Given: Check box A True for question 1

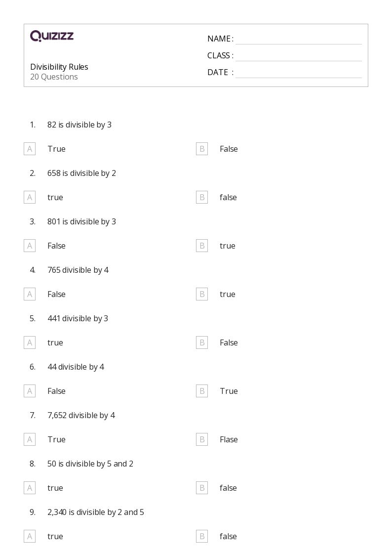Looking at the screenshot, I should pyautogui.click(x=30, y=149).
